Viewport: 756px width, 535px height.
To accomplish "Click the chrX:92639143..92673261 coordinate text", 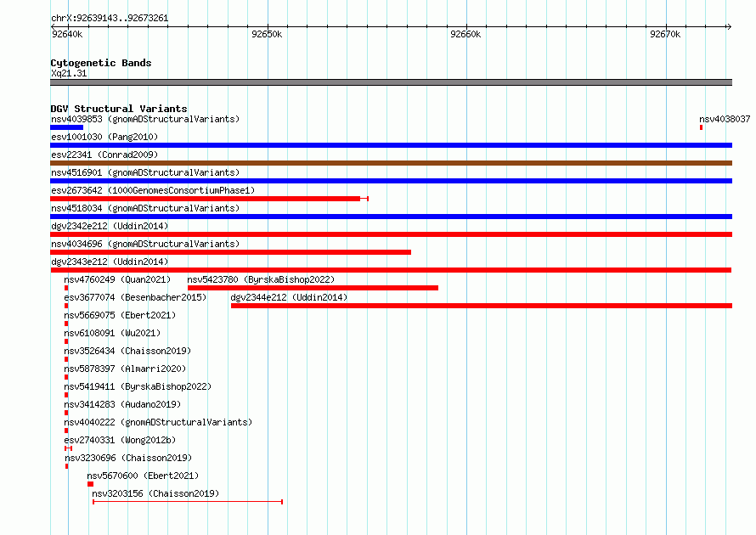I will pos(110,19).
